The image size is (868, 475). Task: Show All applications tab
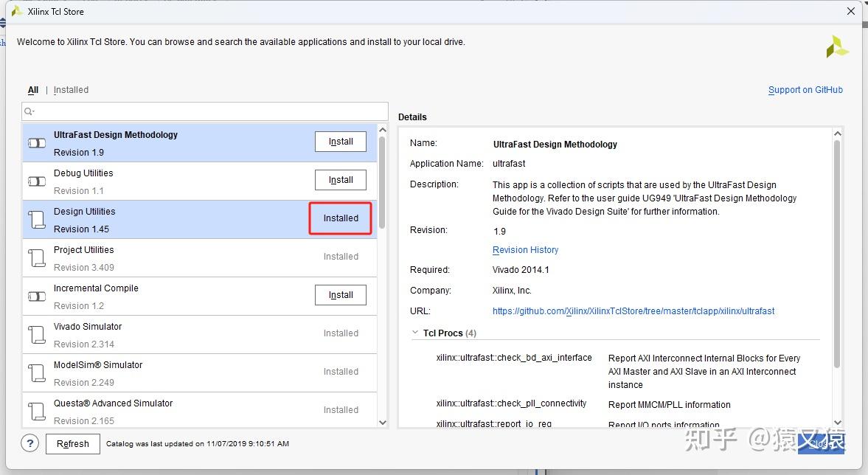coord(33,90)
